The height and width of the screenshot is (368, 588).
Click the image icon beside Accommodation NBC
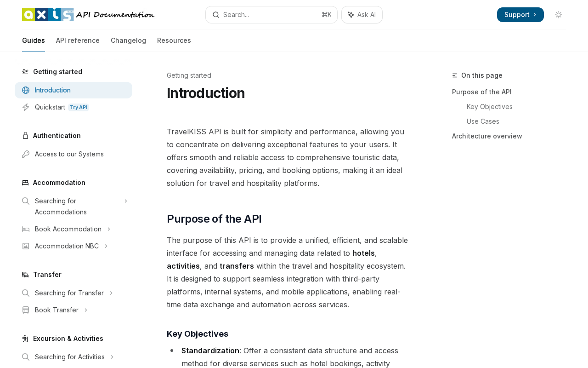click(x=26, y=246)
